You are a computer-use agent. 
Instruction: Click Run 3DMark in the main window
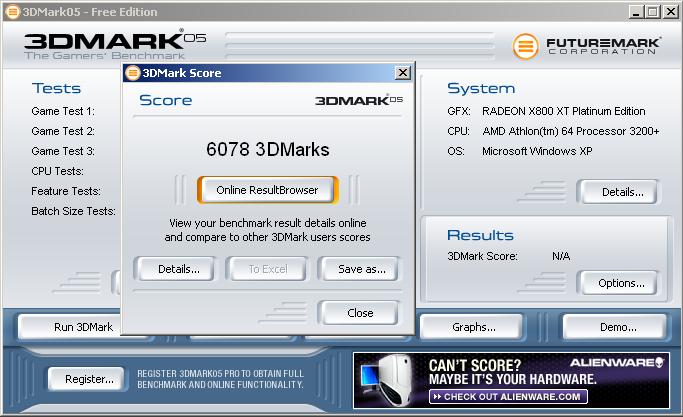point(70,327)
